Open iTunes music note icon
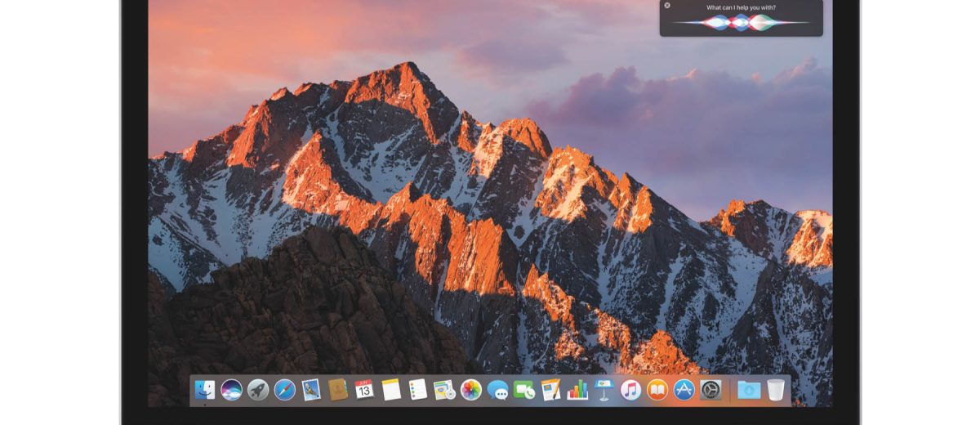980x425 pixels. tap(630, 390)
